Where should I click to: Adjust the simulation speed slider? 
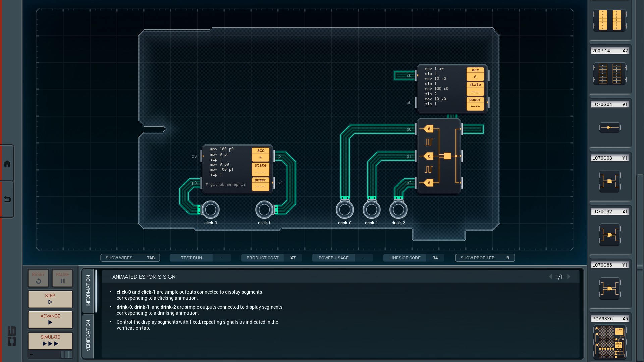click(66, 354)
